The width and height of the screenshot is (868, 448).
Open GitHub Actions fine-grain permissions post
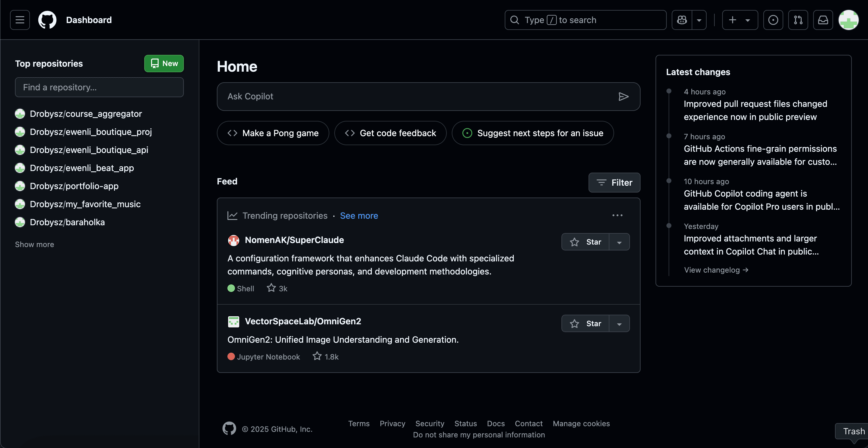click(x=760, y=155)
